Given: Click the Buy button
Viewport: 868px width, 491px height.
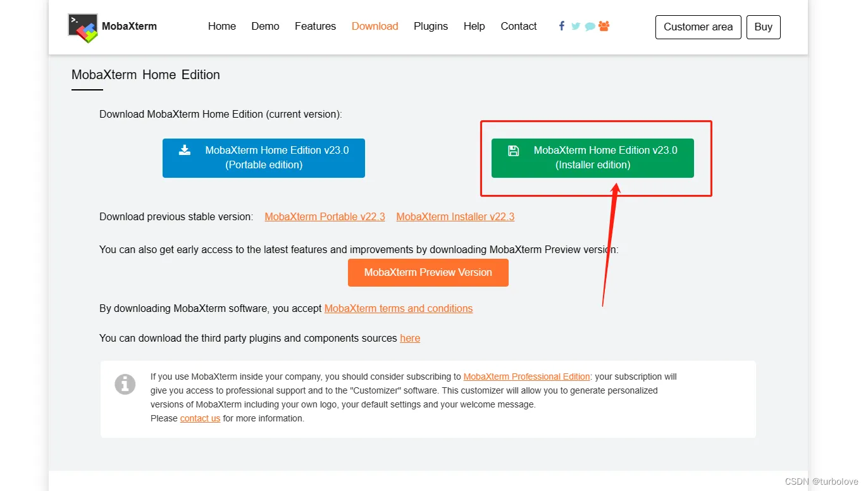Looking at the screenshot, I should (x=764, y=27).
